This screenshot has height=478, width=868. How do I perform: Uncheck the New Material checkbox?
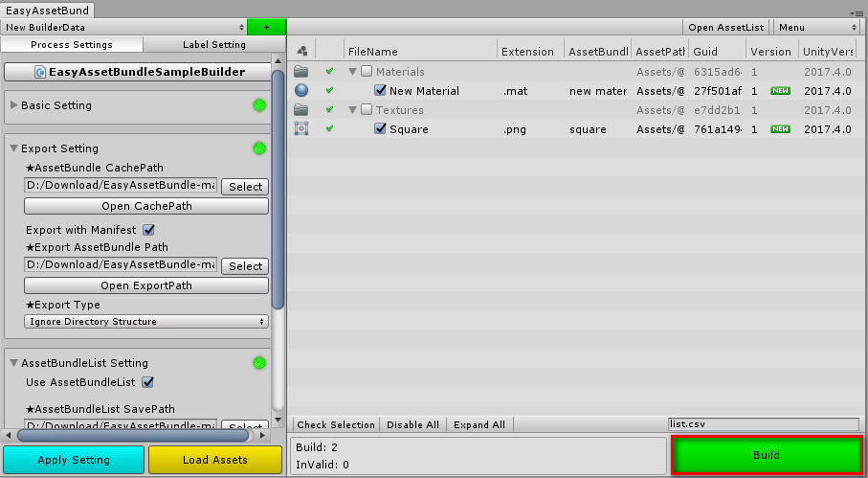pos(380,90)
